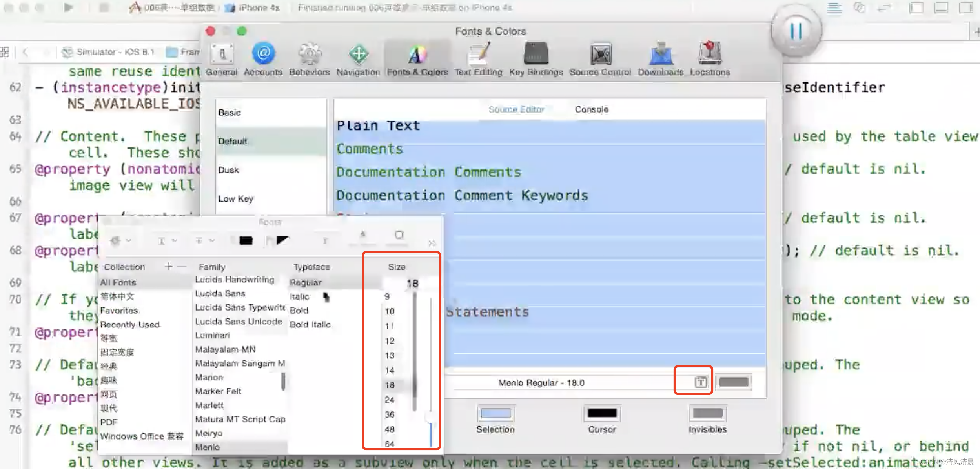Select the Menlo font family
Image resolution: width=980 pixels, height=469 pixels.
tap(240, 447)
